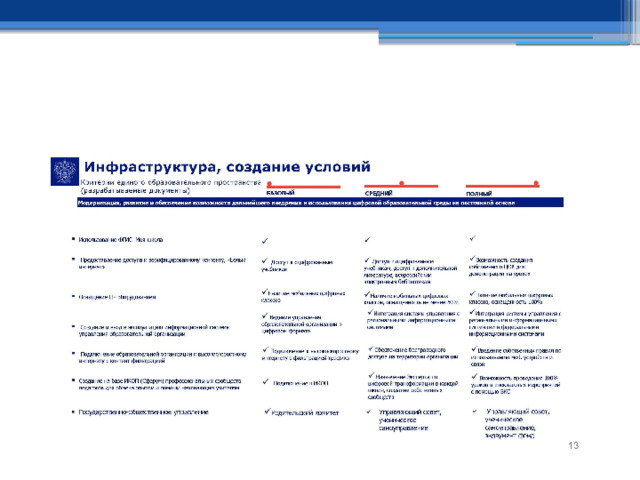
Task: Select the "БАЗОВЫЙ" column heading
Action: [280, 193]
